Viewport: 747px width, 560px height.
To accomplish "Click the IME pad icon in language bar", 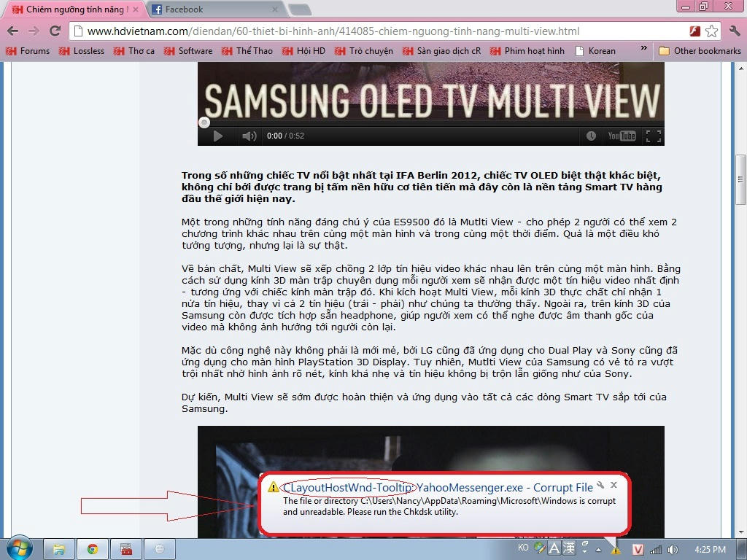I will (x=539, y=548).
